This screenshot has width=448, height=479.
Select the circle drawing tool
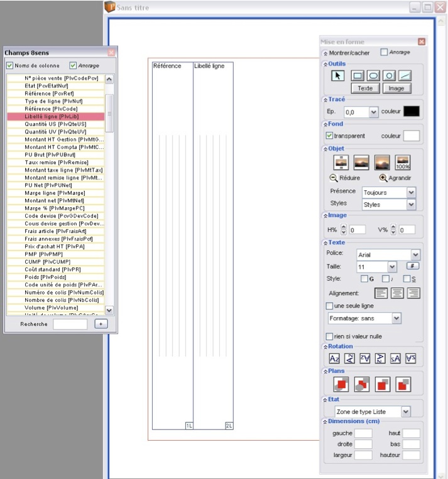pyautogui.click(x=389, y=75)
